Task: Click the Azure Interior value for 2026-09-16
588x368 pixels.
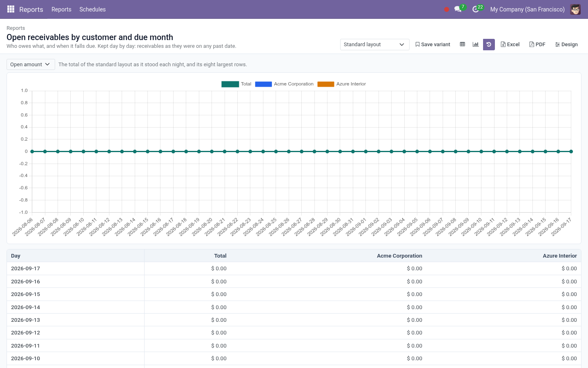Action: click(x=569, y=282)
